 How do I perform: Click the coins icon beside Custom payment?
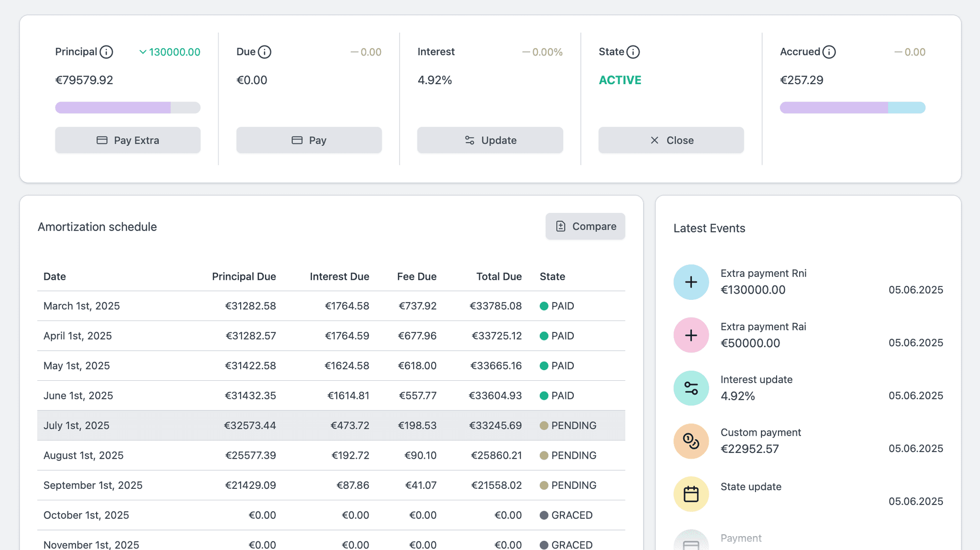[x=691, y=440]
